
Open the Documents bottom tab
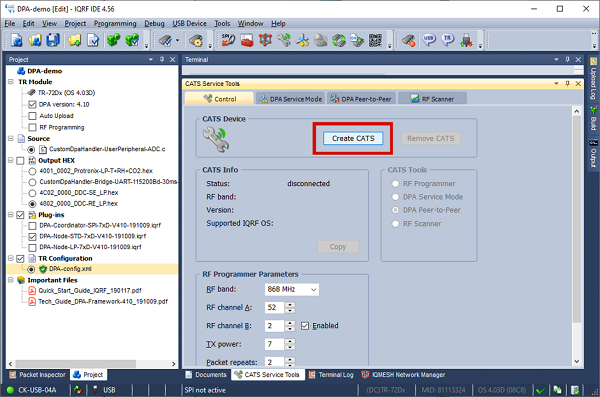[206, 374]
